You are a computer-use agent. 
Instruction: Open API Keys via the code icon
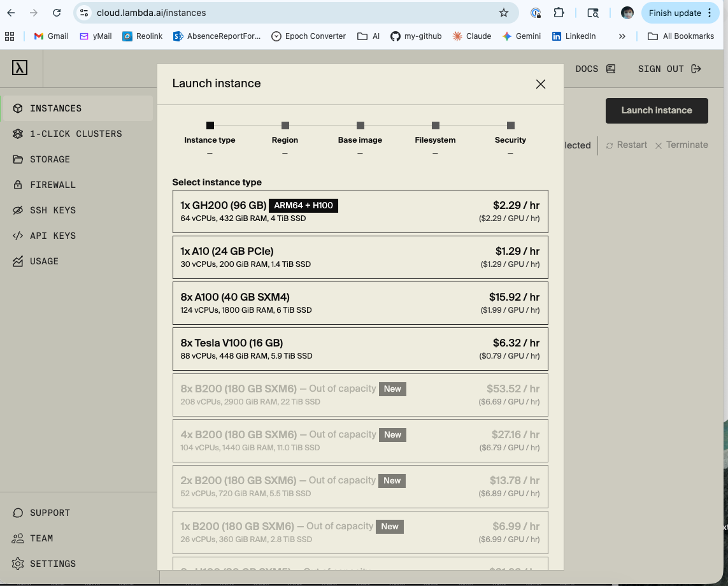[17, 235]
